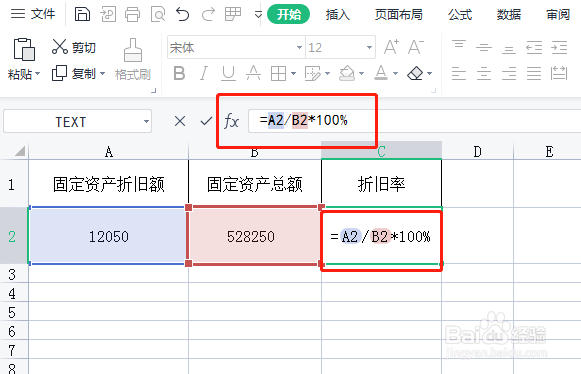
Task: Switch to the 公式 tab
Action: (460, 14)
